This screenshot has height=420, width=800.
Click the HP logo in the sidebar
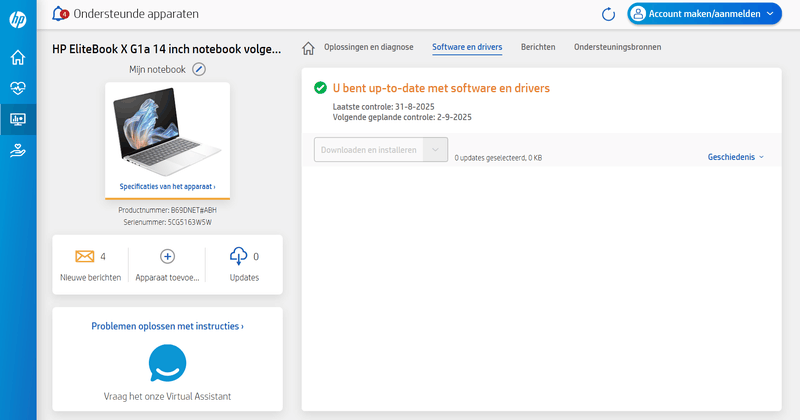click(18, 20)
